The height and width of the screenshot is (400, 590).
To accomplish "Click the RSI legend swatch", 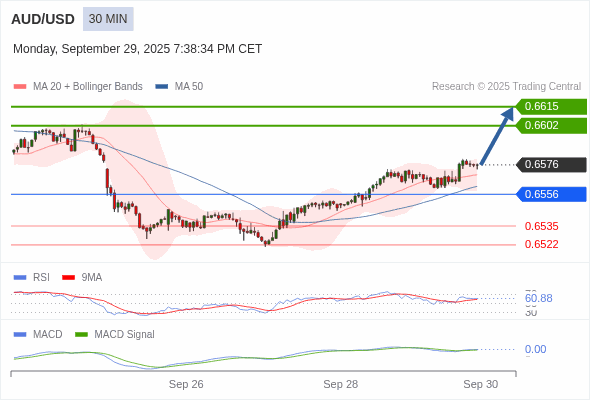I will (20, 278).
